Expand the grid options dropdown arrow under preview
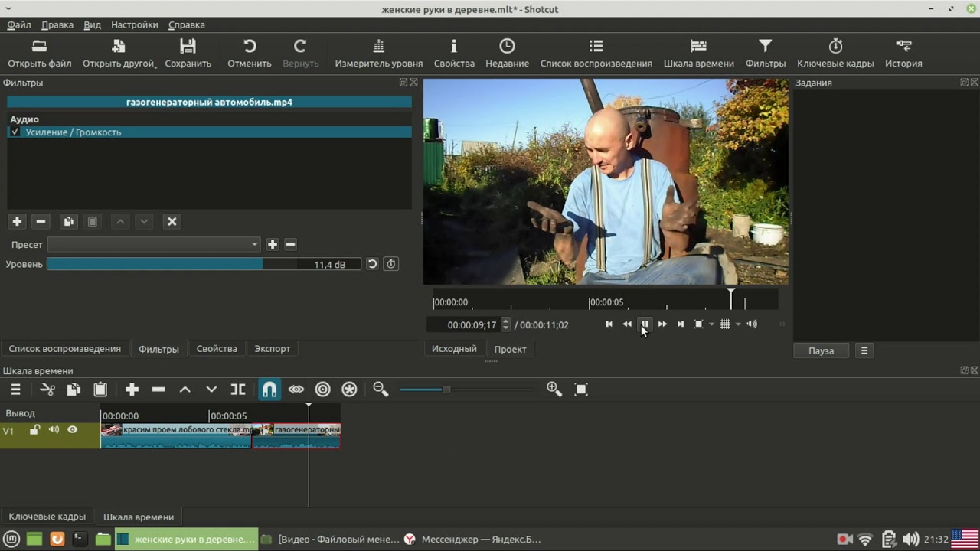The height and width of the screenshot is (551, 980). pos(738,324)
